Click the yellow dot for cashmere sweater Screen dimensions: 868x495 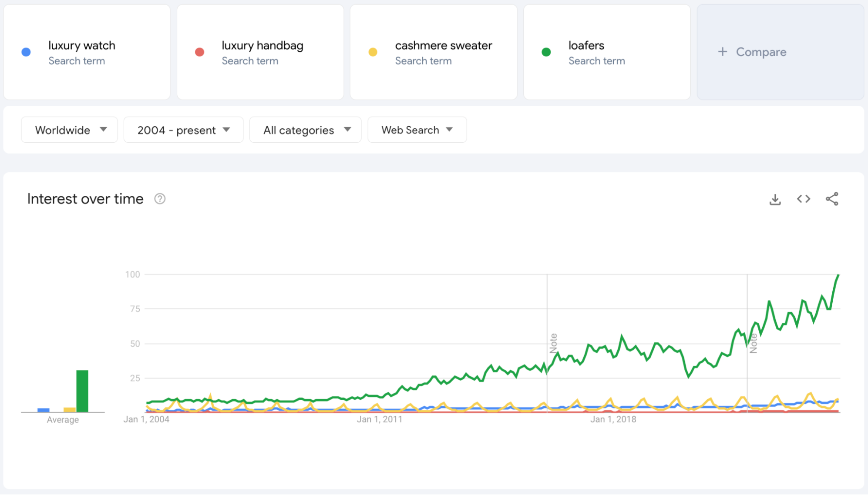click(373, 52)
